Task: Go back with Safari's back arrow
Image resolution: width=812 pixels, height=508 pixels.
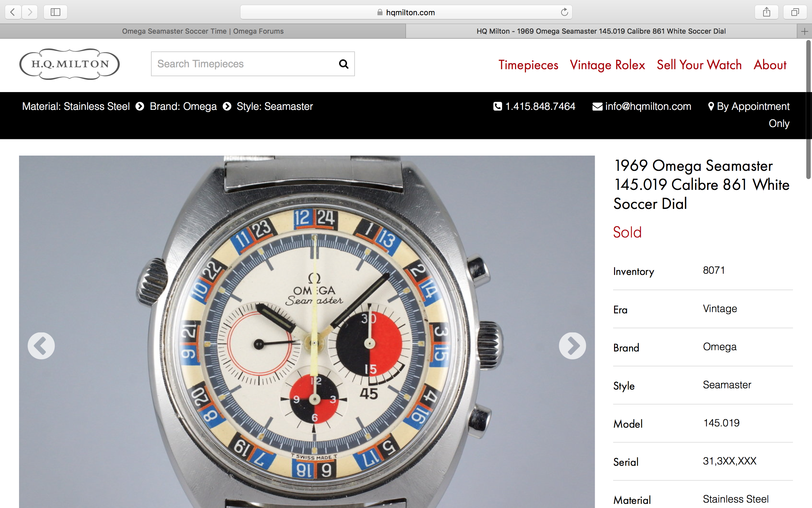Action: coord(13,12)
